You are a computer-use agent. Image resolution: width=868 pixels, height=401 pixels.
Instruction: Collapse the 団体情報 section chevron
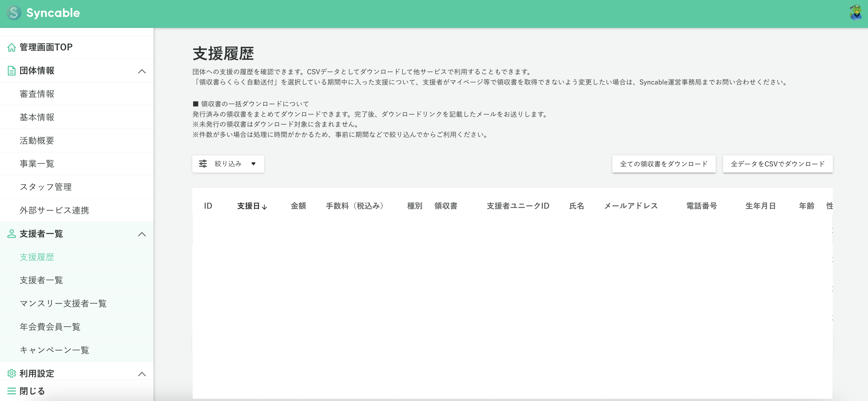click(143, 71)
